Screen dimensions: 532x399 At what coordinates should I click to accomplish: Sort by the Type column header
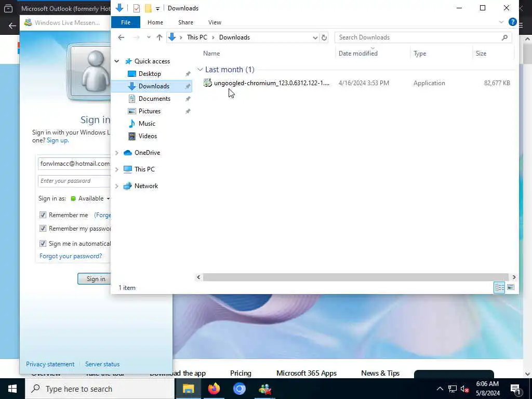click(420, 54)
